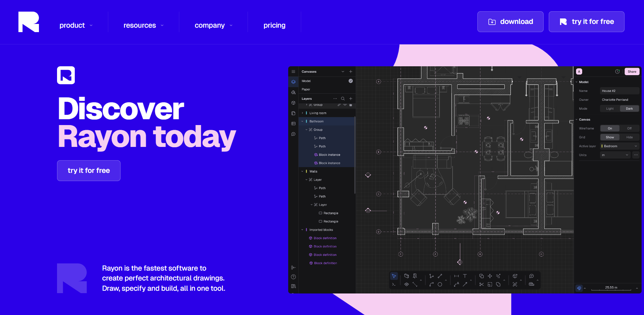The height and width of the screenshot is (315, 644).
Task: Collapse the Canvases section chevron
Action: 343,72
